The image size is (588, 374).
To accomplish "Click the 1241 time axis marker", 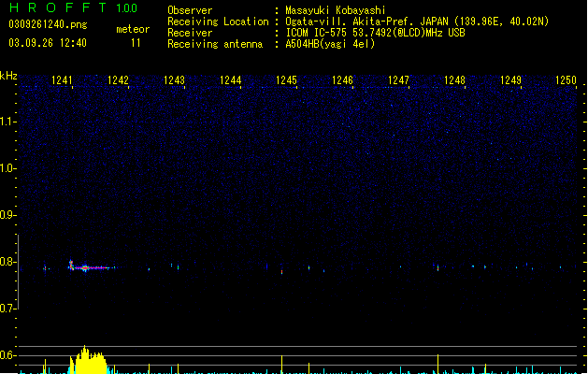I will click(x=62, y=80).
